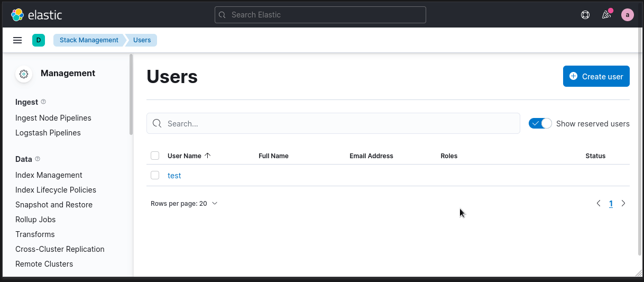Toggle Show reserved users switch

540,123
